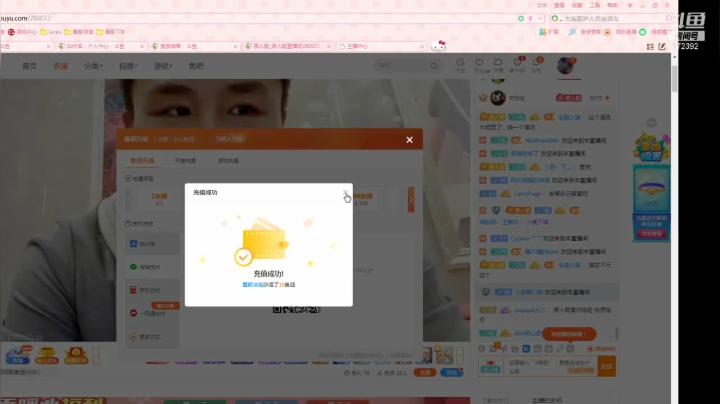Viewport: 720px width, 404px height.
Task: Click the Hello Kitty new tab icon
Action: coord(439,46)
